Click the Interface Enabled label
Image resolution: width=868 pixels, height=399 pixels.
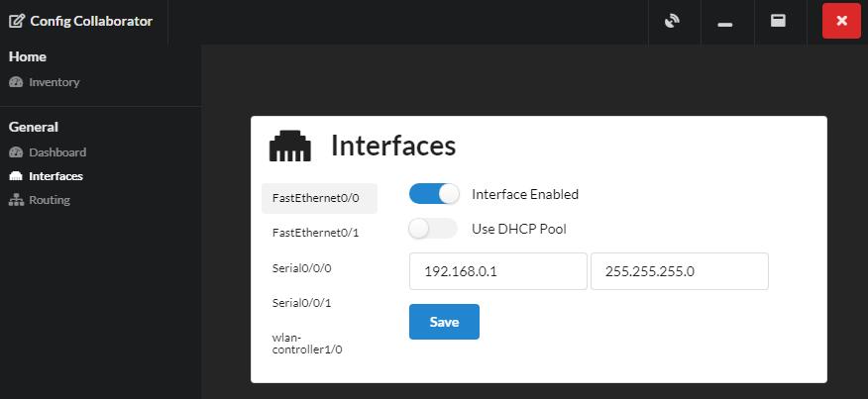click(525, 194)
